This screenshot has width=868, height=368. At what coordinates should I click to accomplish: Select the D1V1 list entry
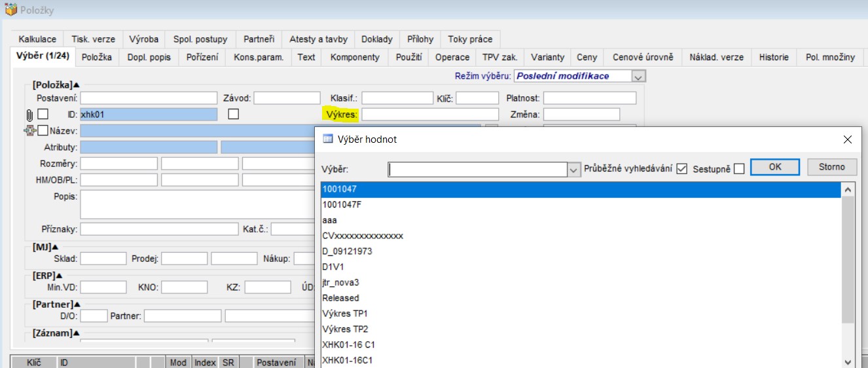coord(580,267)
